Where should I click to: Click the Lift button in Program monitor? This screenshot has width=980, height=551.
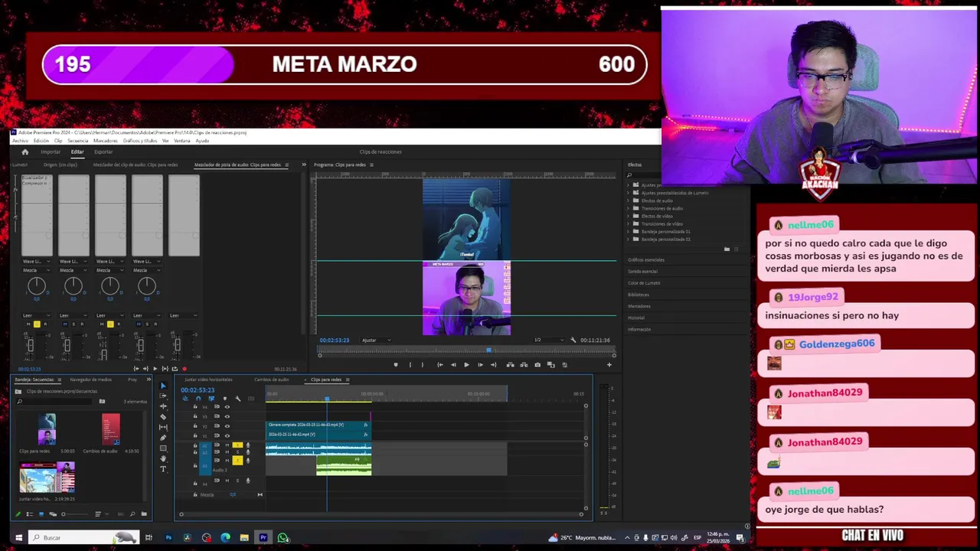tap(510, 364)
